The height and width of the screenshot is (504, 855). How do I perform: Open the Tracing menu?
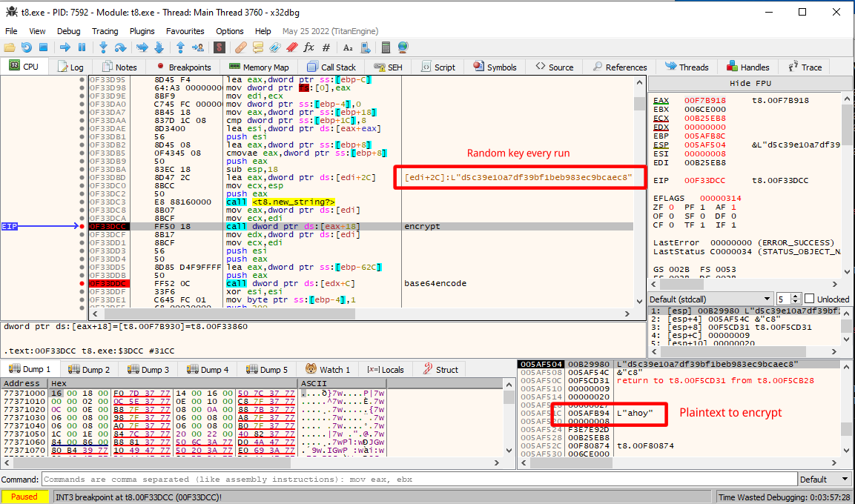point(105,31)
